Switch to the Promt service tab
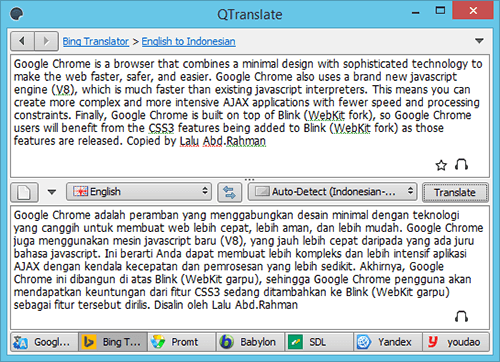Image resolution: width=500 pixels, height=362 pixels. (x=182, y=342)
